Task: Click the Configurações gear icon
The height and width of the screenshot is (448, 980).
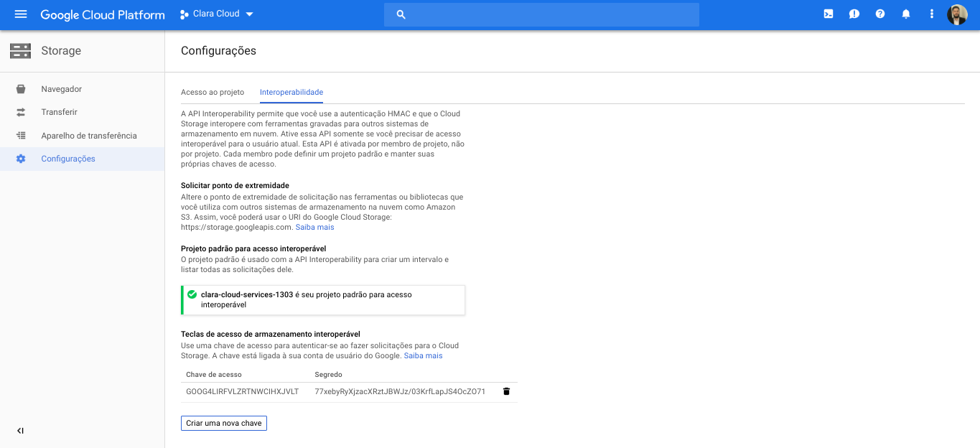Action: pos(21,159)
